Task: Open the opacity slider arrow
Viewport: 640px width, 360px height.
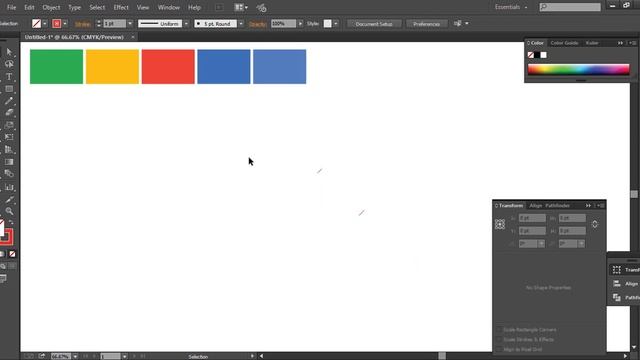Action: click(x=300, y=24)
